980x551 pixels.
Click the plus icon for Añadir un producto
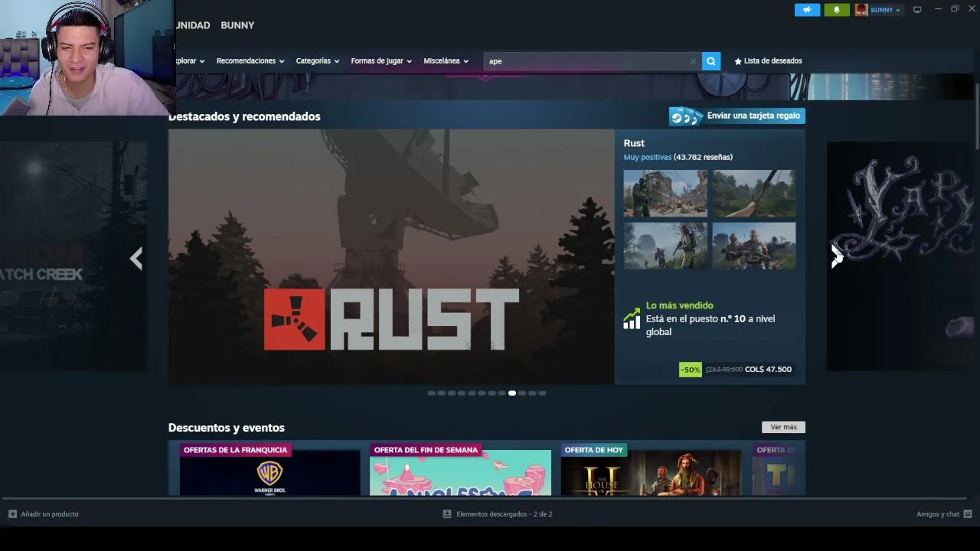(12, 514)
